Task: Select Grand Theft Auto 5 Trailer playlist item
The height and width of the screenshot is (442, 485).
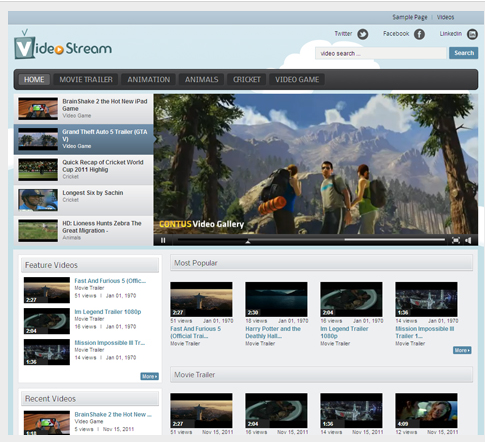Action: (x=83, y=139)
